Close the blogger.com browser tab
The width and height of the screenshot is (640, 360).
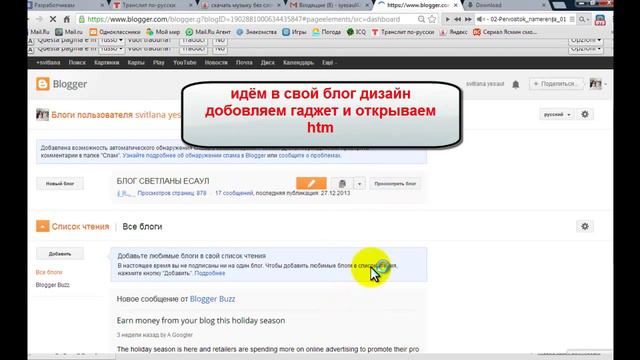[x=456, y=5]
